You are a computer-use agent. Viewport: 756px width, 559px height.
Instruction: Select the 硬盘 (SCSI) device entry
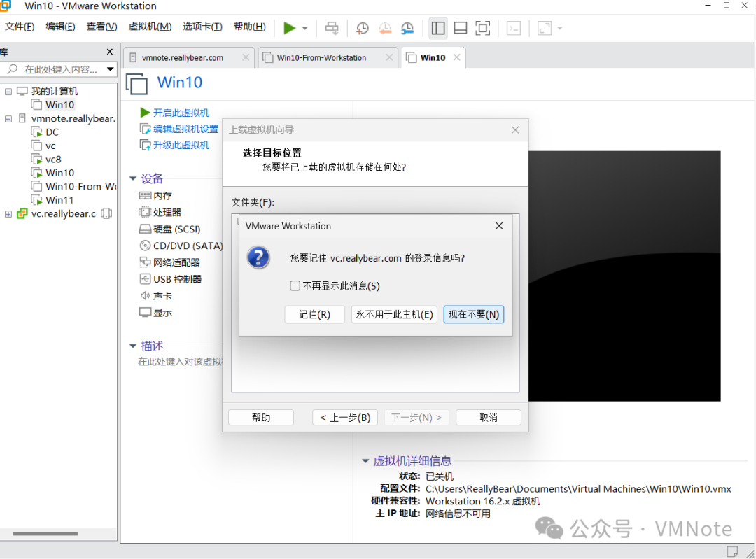pos(176,229)
